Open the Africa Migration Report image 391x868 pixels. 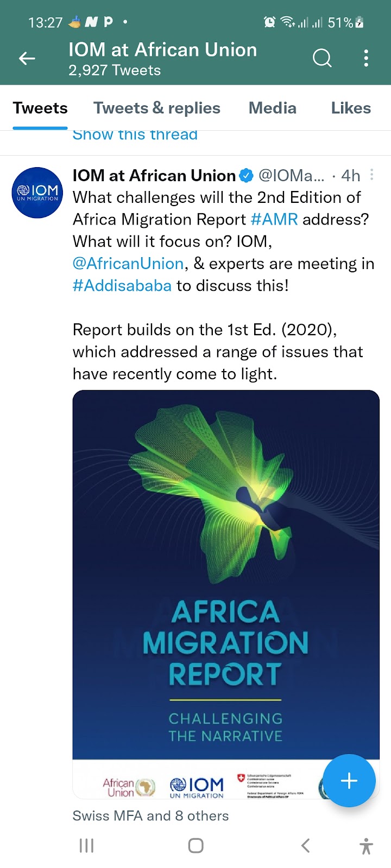(226, 595)
